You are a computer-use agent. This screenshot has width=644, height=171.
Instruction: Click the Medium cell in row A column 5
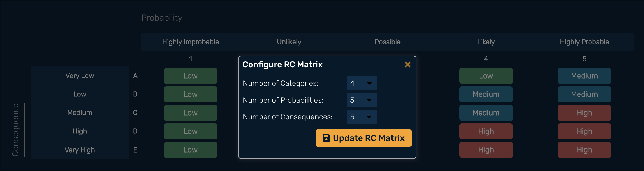point(584,76)
